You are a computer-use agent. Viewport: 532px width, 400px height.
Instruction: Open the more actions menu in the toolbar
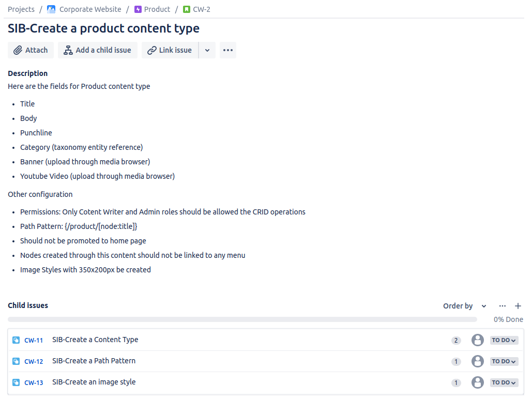click(227, 50)
